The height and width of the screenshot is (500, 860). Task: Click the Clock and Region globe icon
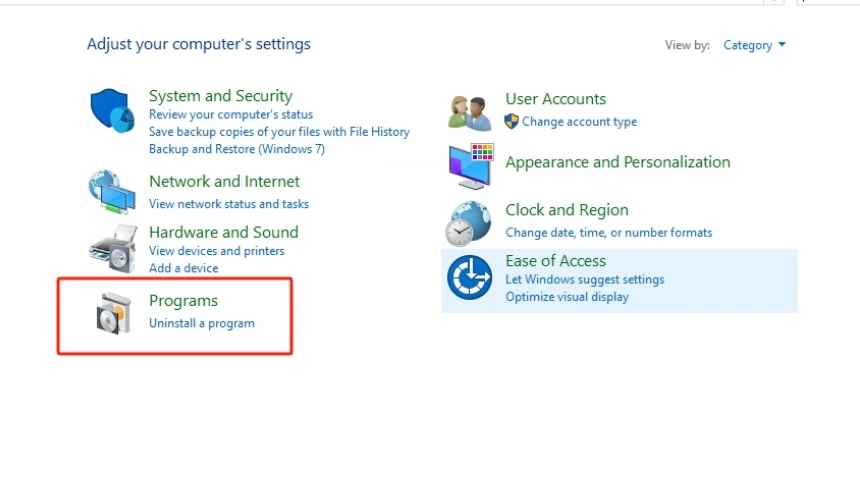click(x=469, y=223)
